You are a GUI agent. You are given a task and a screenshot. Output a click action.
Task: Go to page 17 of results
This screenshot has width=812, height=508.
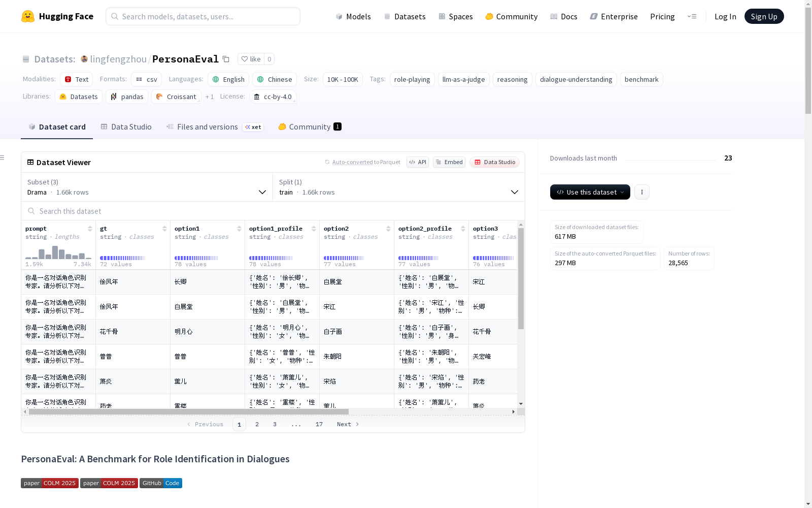pos(319,424)
